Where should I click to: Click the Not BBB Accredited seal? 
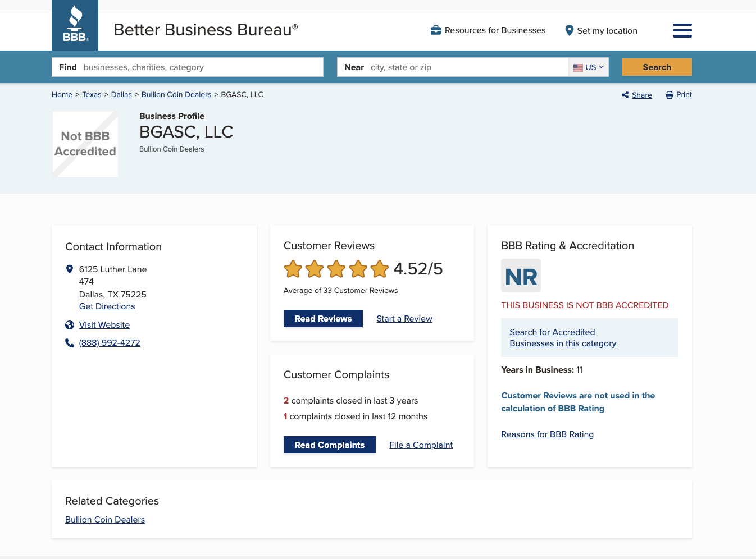[x=85, y=144]
